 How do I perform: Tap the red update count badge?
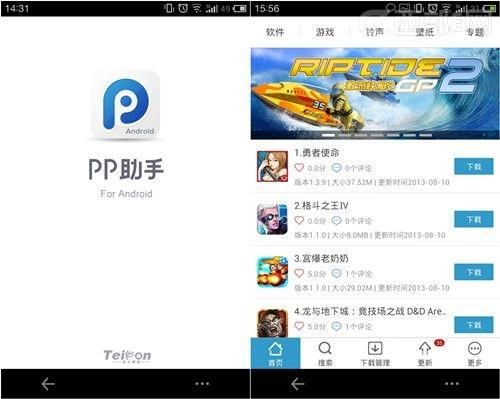(x=439, y=343)
